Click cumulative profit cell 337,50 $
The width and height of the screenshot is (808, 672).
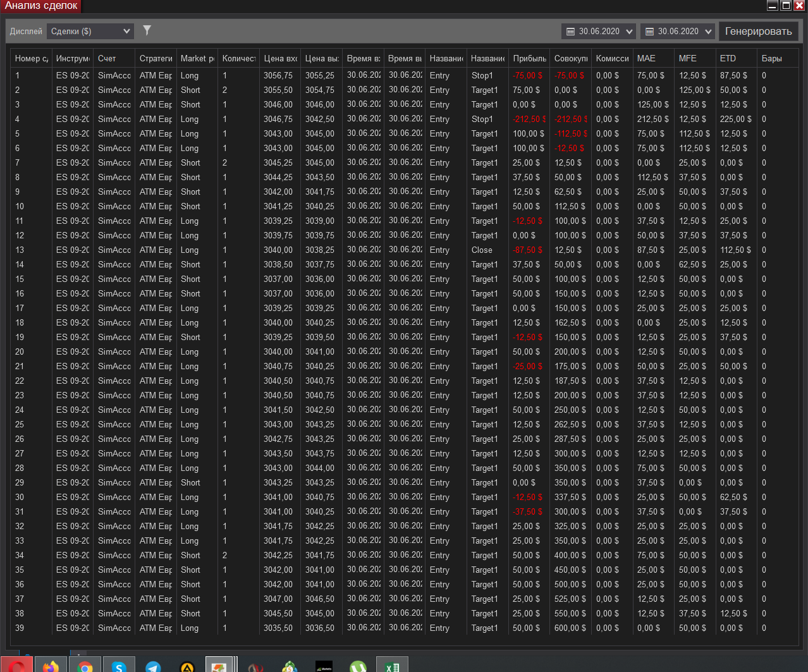pyautogui.click(x=570, y=497)
